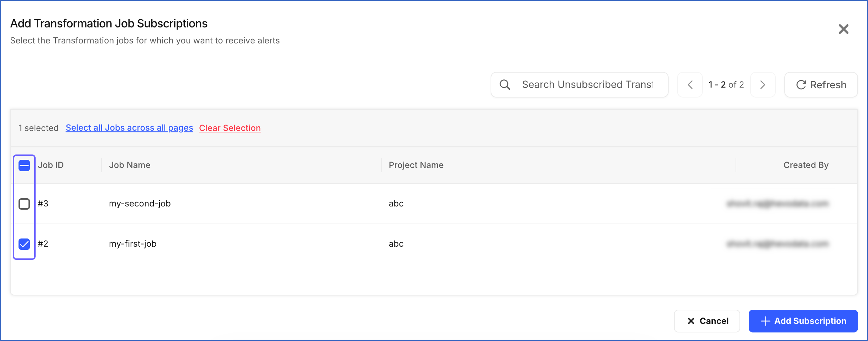This screenshot has width=868, height=341.
Task: Toggle the header select-all checkbox
Action: (x=24, y=165)
